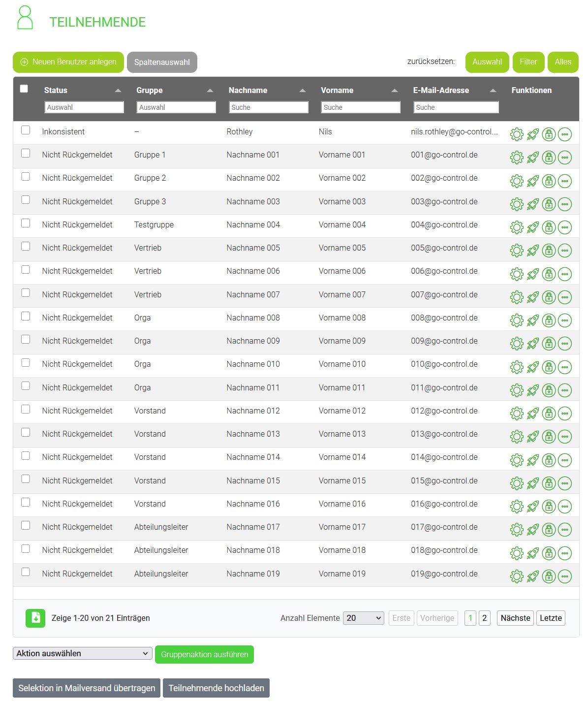Open the Spaltenauswahl column picker
588x703 pixels.
pos(162,63)
